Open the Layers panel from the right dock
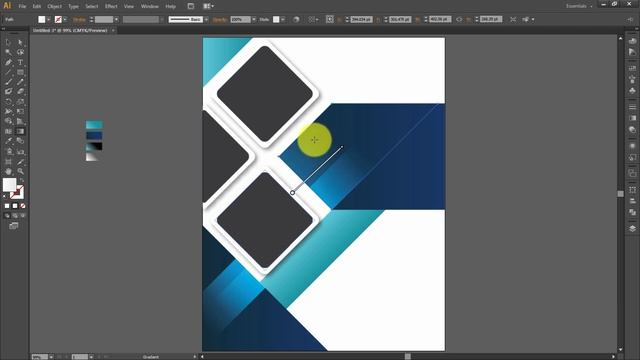 (632, 229)
